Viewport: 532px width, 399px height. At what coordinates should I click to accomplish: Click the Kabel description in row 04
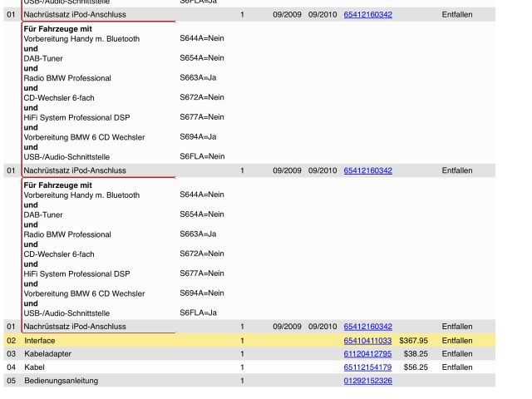point(34,367)
